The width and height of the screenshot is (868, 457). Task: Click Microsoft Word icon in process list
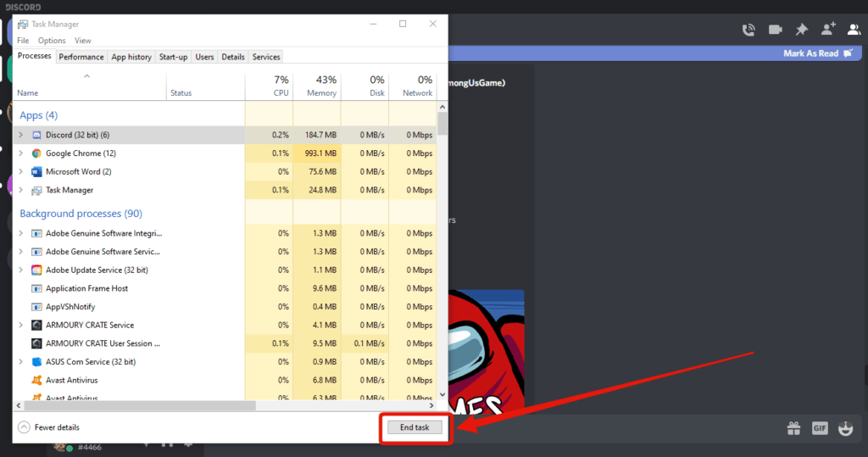pyautogui.click(x=36, y=172)
